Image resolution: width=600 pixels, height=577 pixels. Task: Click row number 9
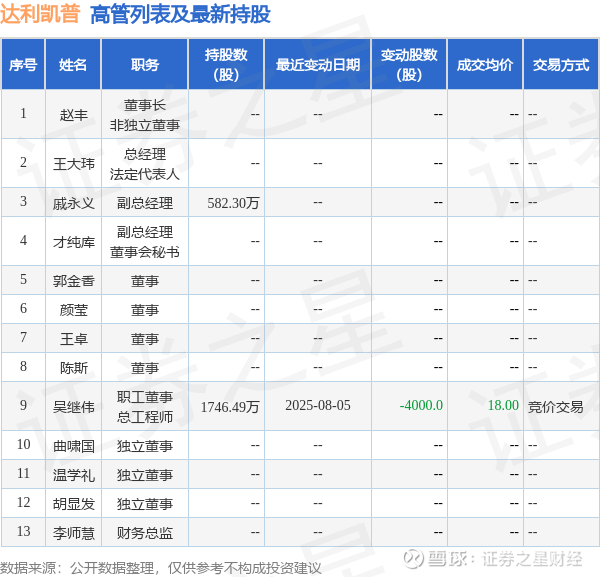click(x=23, y=405)
